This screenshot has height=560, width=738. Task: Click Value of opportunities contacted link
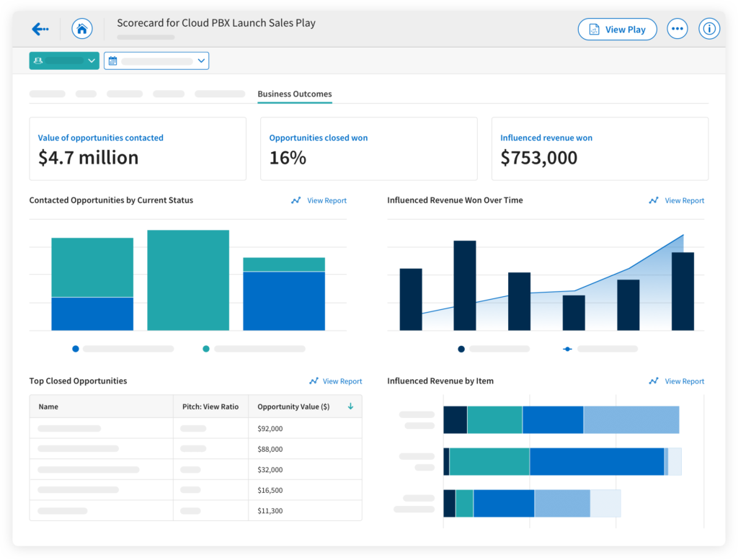tap(100, 138)
